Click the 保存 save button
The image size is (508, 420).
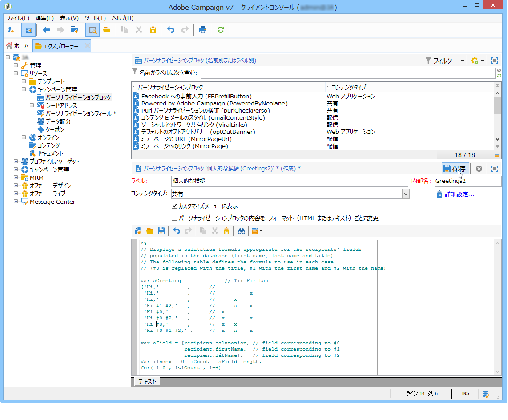pos(455,169)
